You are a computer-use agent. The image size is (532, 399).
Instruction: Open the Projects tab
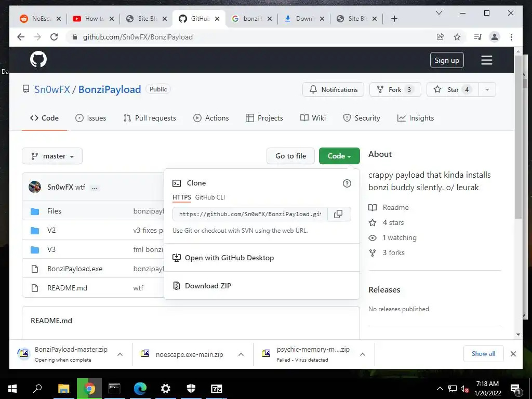[x=264, y=118]
